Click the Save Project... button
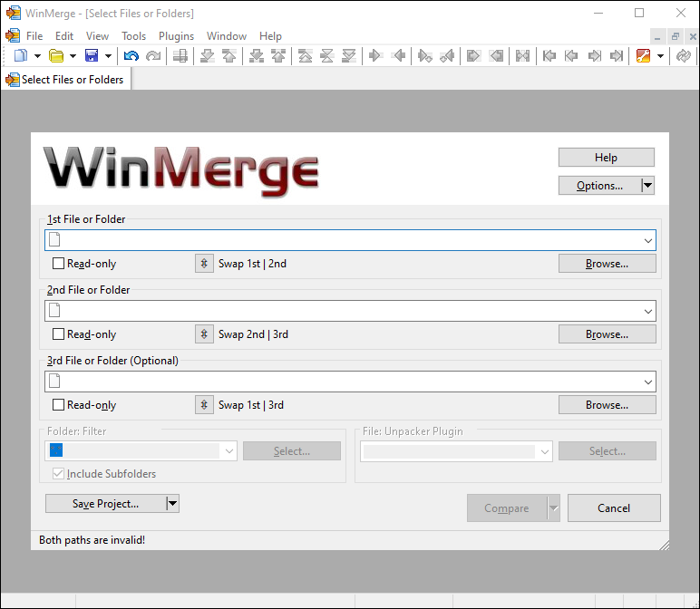The height and width of the screenshot is (609, 700). coord(106,504)
